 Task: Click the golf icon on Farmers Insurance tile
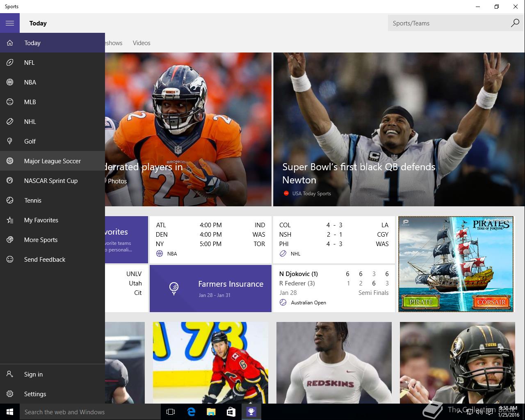(174, 288)
